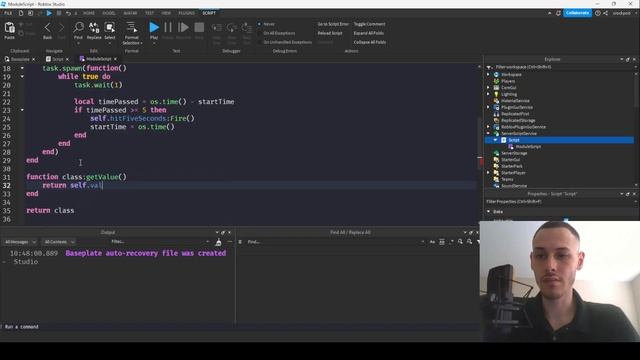This screenshot has height=360, width=640.
Task: Select ModuleScript in the Explorer tree
Action: (x=528, y=147)
